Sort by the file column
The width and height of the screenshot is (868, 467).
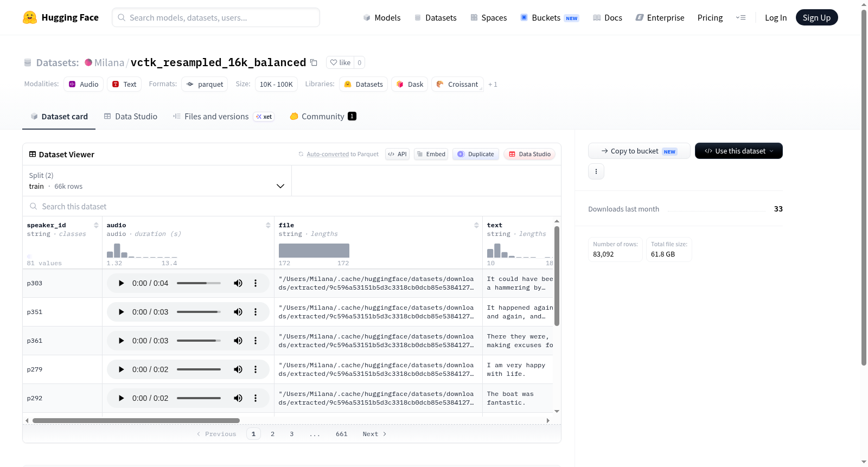pyautogui.click(x=476, y=225)
